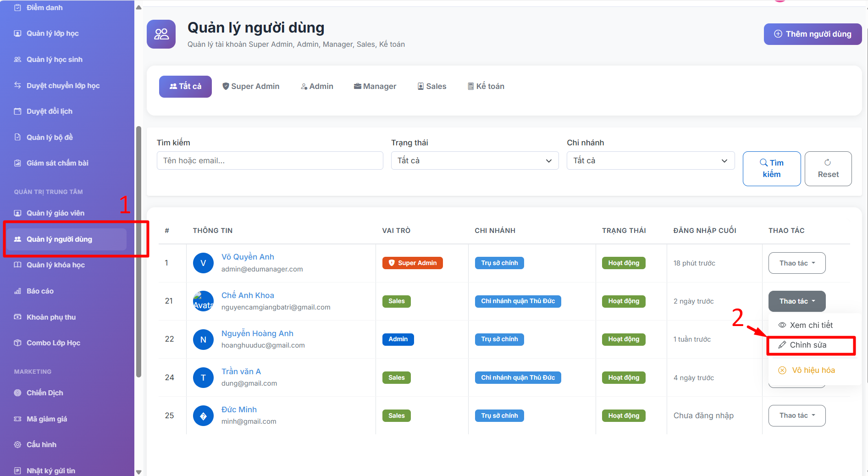
Task: Click the Duyệt đổi lịch calendar icon
Action: pyautogui.click(x=17, y=111)
